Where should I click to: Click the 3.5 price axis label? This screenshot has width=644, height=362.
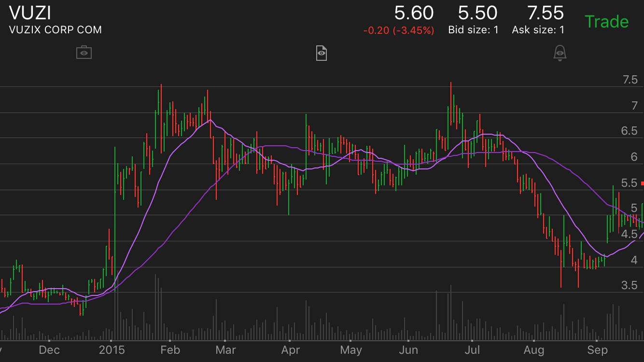pos(630,285)
